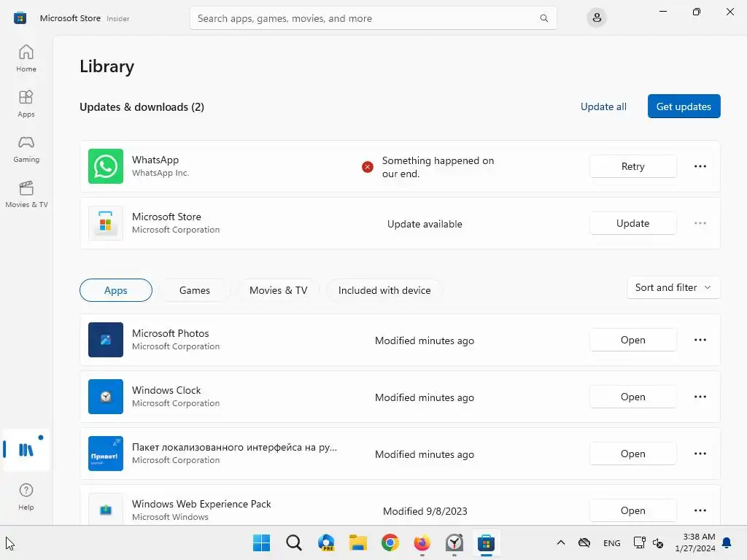Open Microsoft Photos
The image size is (747, 560).
pyautogui.click(x=632, y=340)
